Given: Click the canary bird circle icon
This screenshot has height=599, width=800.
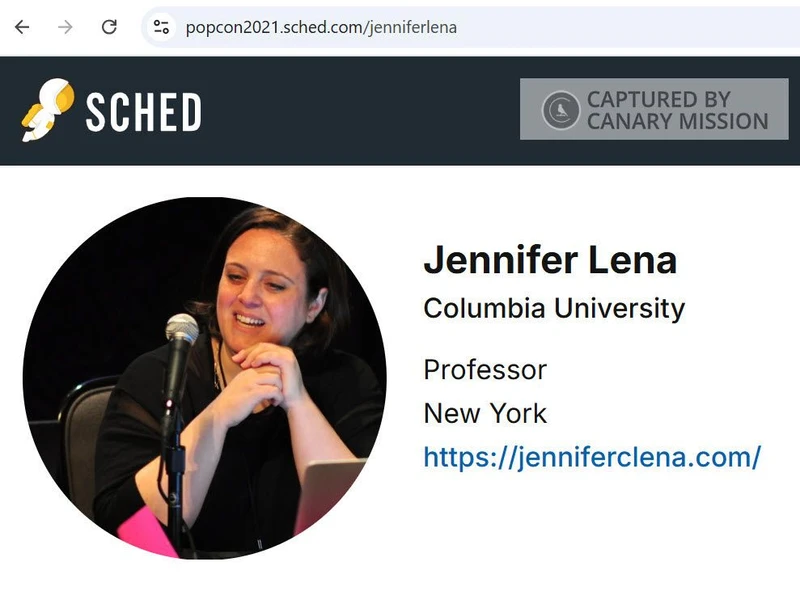Looking at the screenshot, I should 561,110.
